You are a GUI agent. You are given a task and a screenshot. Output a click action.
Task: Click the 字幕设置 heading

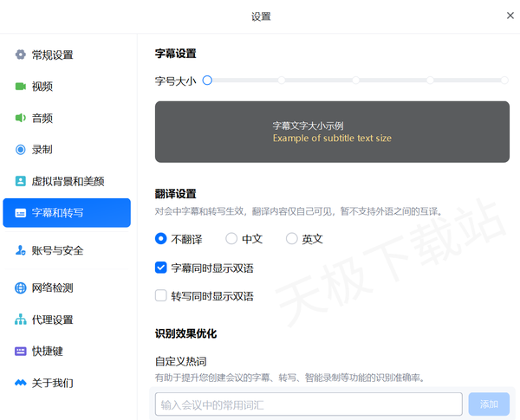176,54
